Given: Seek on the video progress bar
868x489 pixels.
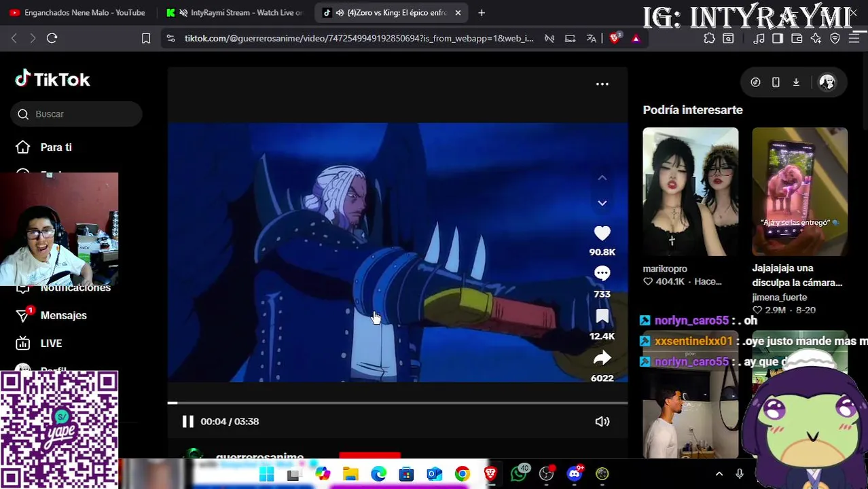Looking at the screenshot, I should [397, 403].
